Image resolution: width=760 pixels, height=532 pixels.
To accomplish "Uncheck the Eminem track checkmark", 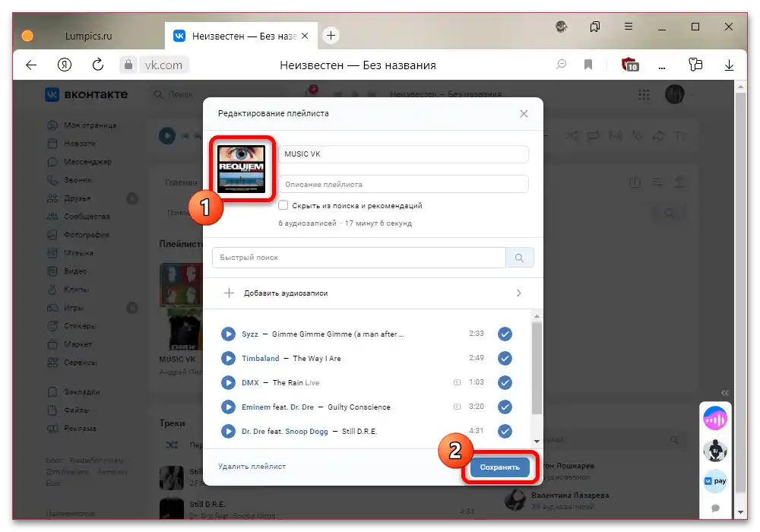I will 505,407.
